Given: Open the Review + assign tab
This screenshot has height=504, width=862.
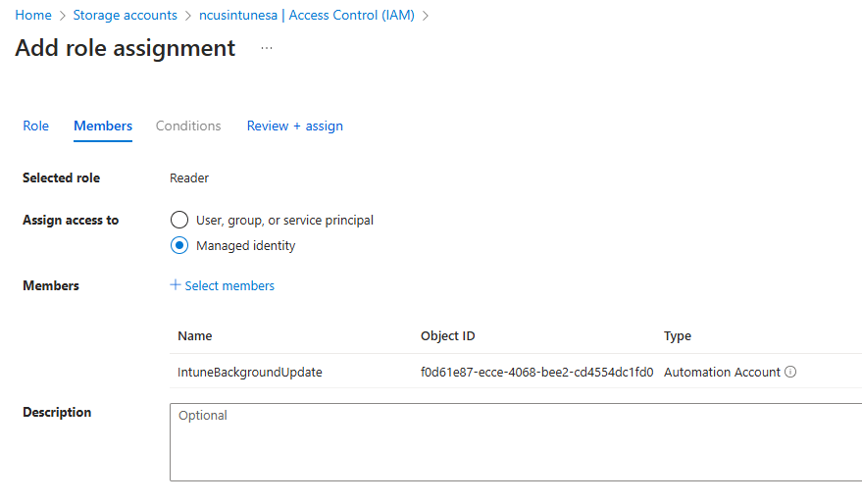Looking at the screenshot, I should (x=294, y=126).
